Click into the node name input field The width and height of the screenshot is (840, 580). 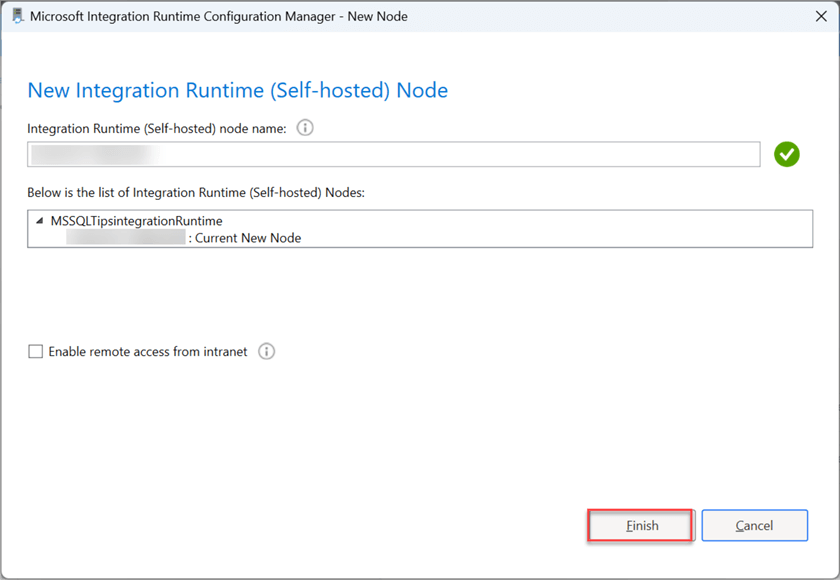click(x=394, y=154)
